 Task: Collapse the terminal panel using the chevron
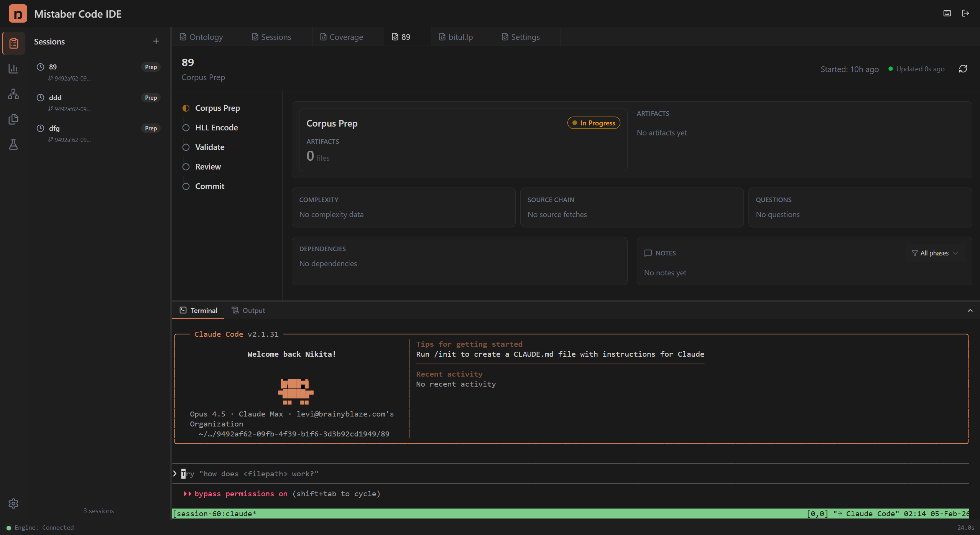970,311
